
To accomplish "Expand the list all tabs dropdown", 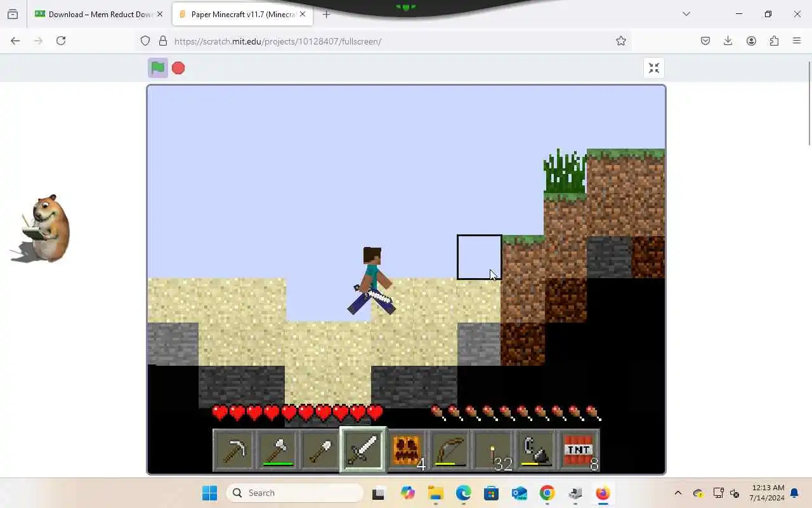I will coord(686,14).
